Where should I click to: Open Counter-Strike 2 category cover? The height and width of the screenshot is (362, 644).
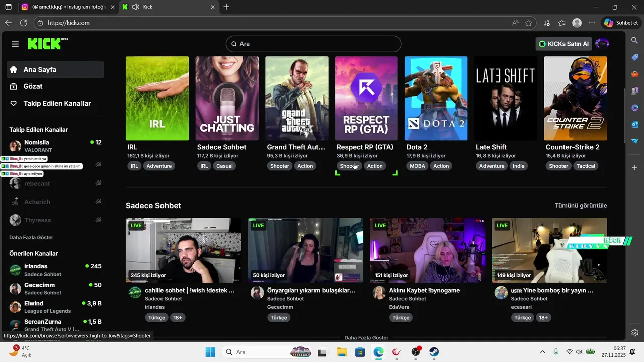[576, 98]
